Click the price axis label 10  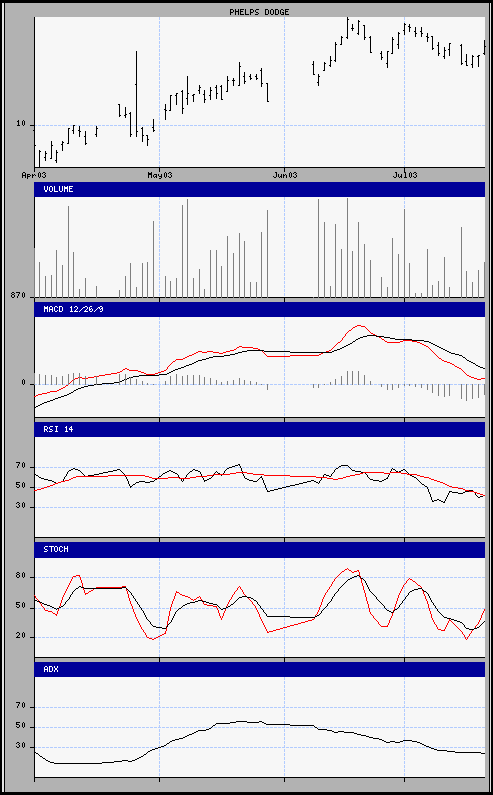(20, 124)
